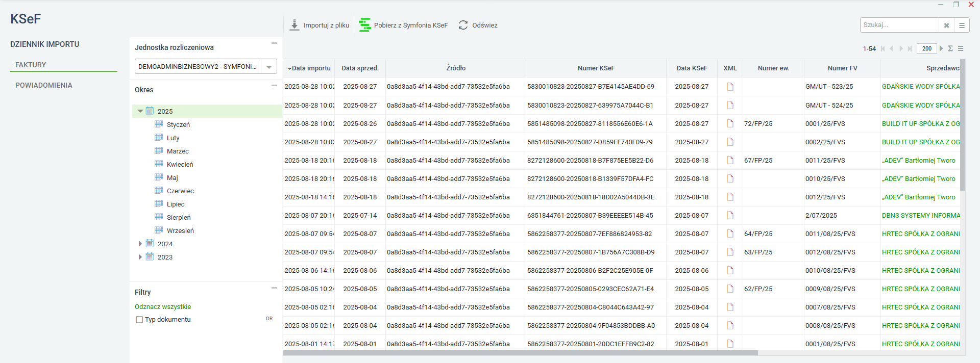Select the Lipiec month
The height and width of the screenshot is (363, 980).
pos(176,204)
